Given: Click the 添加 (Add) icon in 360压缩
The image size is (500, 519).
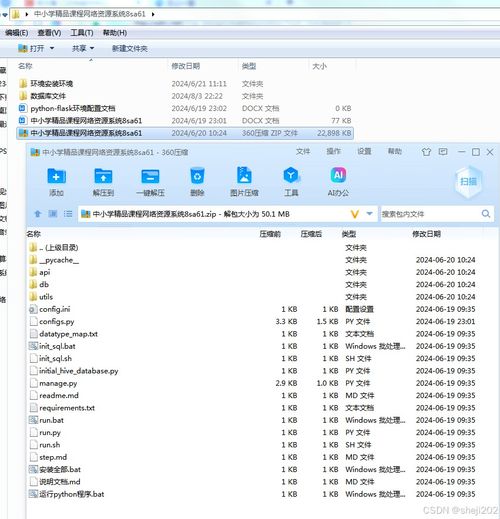Looking at the screenshot, I should (56, 176).
